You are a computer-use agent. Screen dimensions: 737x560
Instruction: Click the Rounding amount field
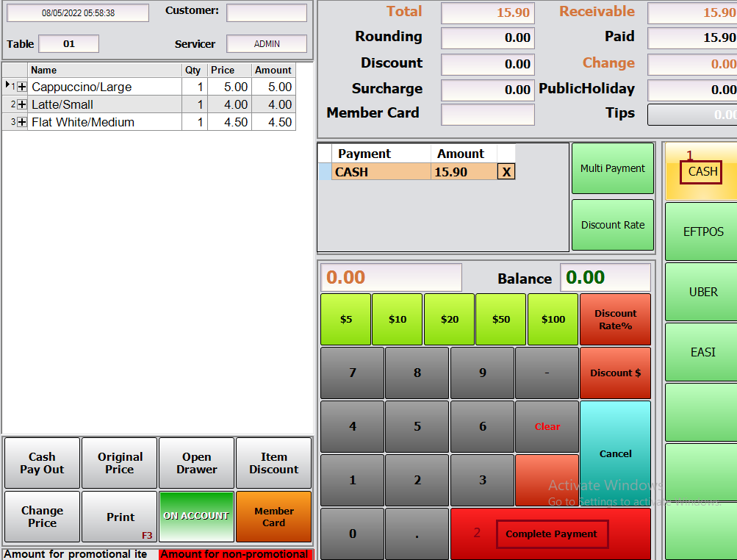click(487, 38)
